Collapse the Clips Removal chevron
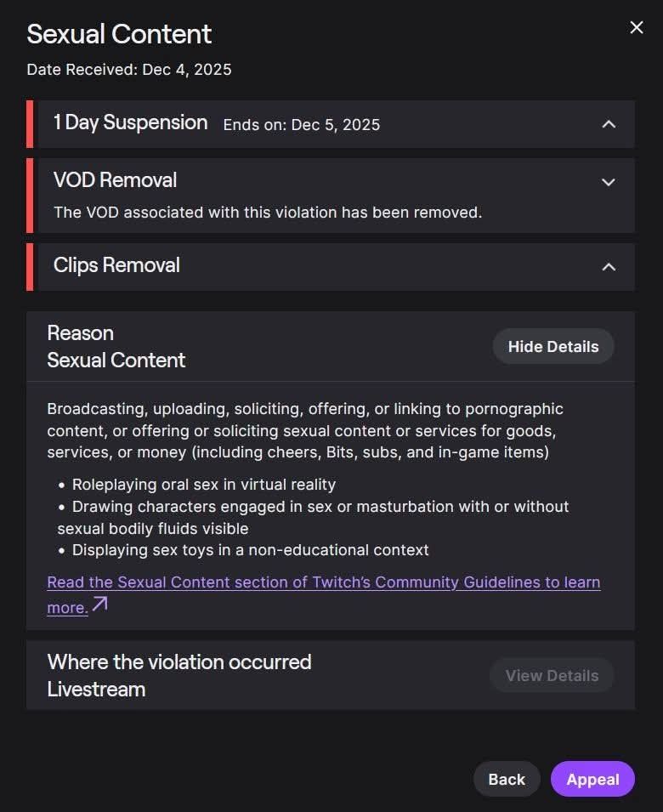The image size is (663, 812). [609, 267]
